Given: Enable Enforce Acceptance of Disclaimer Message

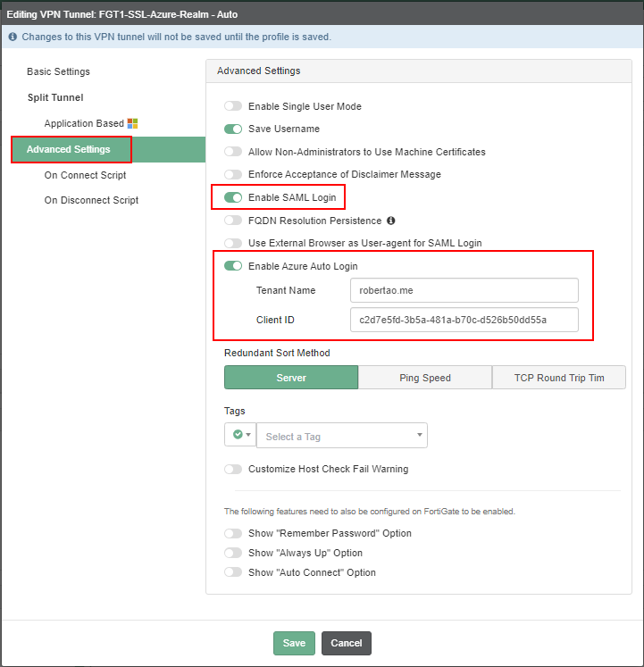Looking at the screenshot, I should click(233, 174).
